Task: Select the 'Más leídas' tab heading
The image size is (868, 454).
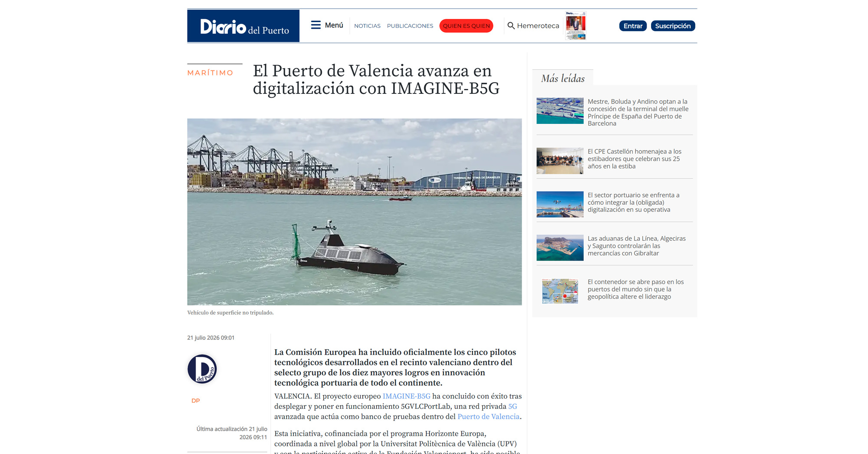Action: coord(562,78)
